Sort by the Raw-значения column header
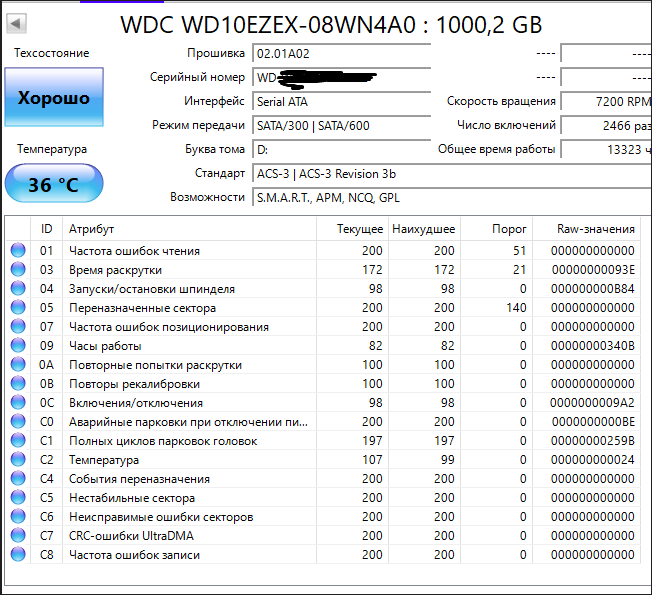652x595 pixels. pos(587,229)
